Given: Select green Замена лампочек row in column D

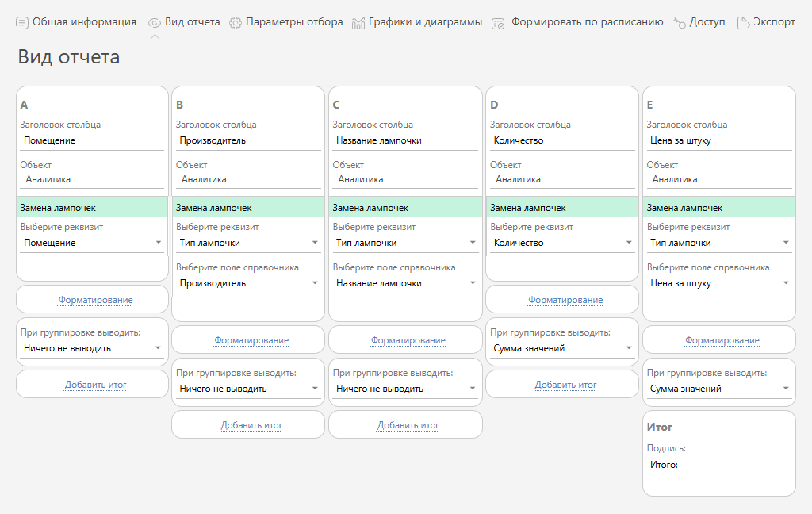Looking at the screenshot, I should click(x=561, y=208).
